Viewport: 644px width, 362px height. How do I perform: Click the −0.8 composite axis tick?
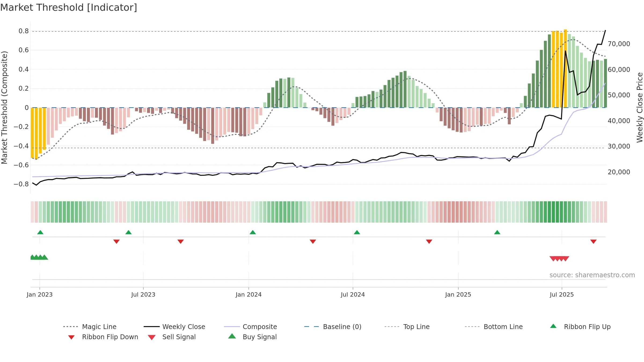[21, 184]
